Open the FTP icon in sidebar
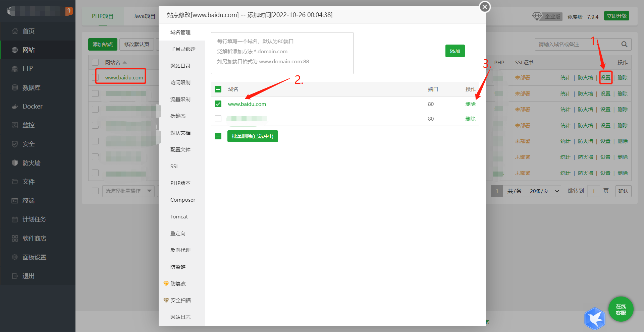 click(x=15, y=69)
